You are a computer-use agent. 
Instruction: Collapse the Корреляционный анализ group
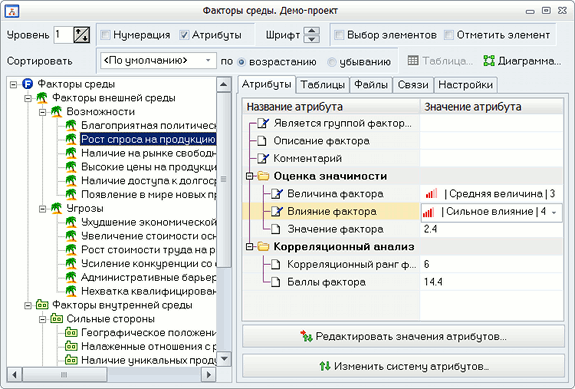coord(249,247)
